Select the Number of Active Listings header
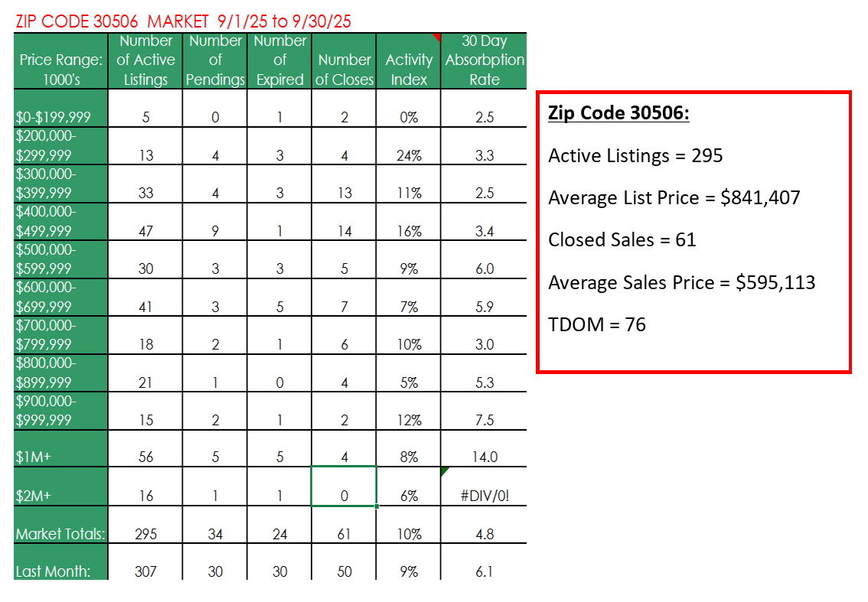 point(145,60)
